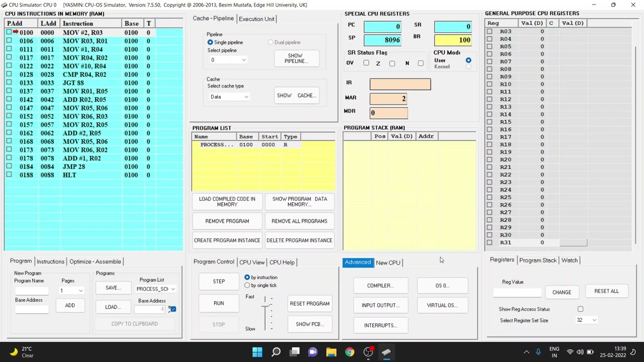Click the INPUT OUTPUT button
This screenshot has height=362, width=644.
click(380, 305)
